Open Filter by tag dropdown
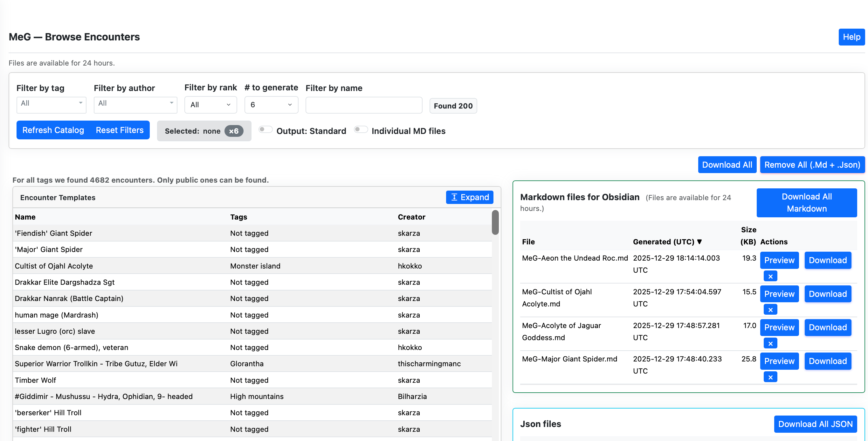The image size is (868, 441). pos(51,105)
